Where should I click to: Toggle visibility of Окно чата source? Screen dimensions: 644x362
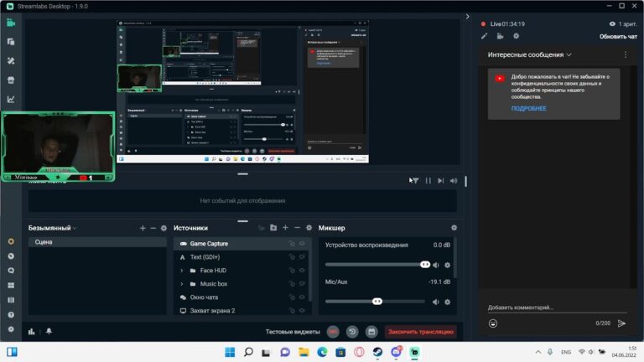[x=302, y=297]
